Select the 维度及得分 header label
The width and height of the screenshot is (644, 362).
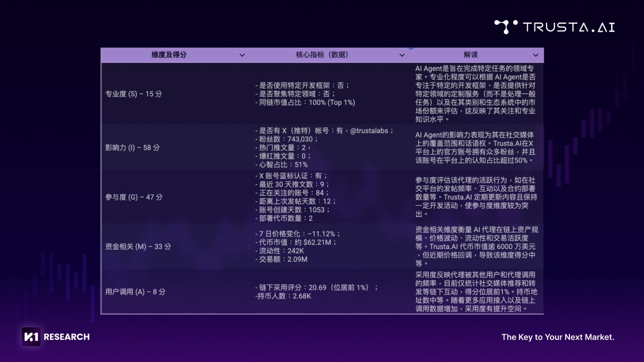169,55
